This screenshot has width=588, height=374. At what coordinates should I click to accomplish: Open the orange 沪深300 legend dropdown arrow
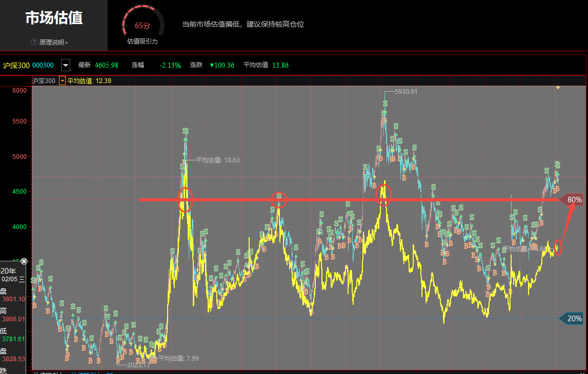pyautogui.click(x=62, y=80)
